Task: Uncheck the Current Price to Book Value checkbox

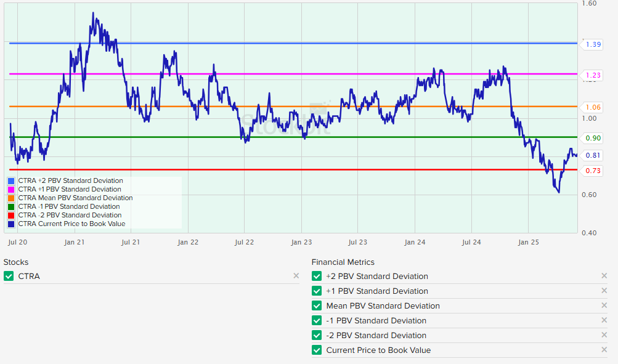Action: 317,350
